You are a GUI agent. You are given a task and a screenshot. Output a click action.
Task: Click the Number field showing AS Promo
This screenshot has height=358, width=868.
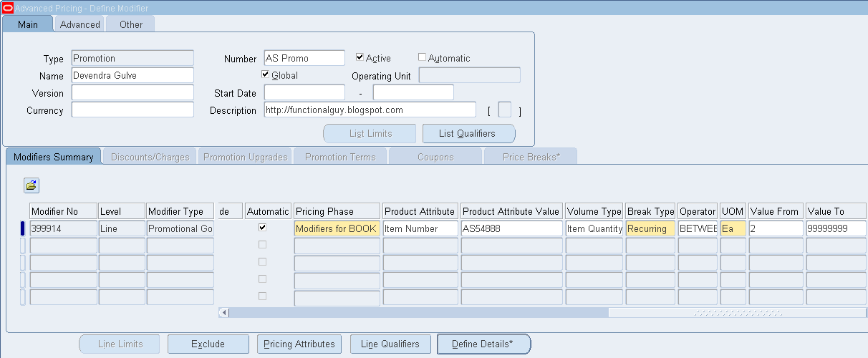304,59
